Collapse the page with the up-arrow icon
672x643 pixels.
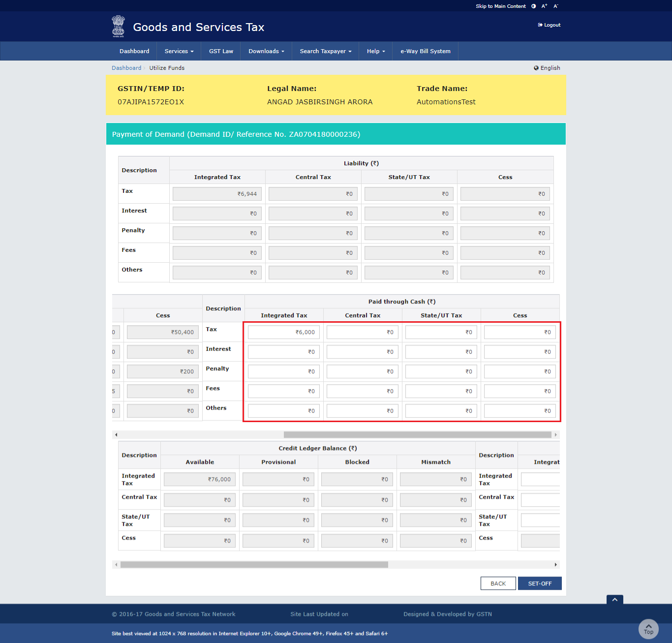(x=614, y=600)
